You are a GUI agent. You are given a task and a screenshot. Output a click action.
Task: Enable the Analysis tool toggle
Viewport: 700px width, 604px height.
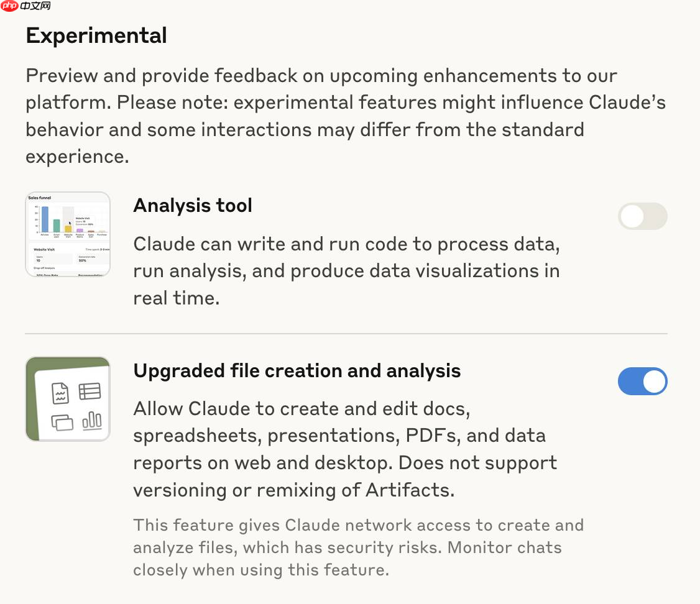pos(642,217)
